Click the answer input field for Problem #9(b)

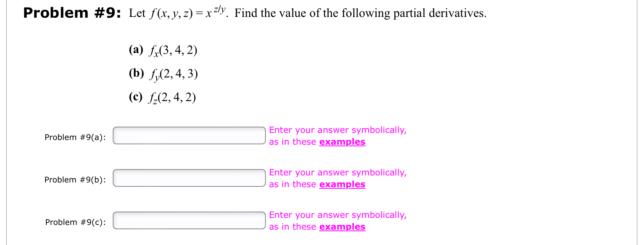pyautogui.click(x=190, y=178)
